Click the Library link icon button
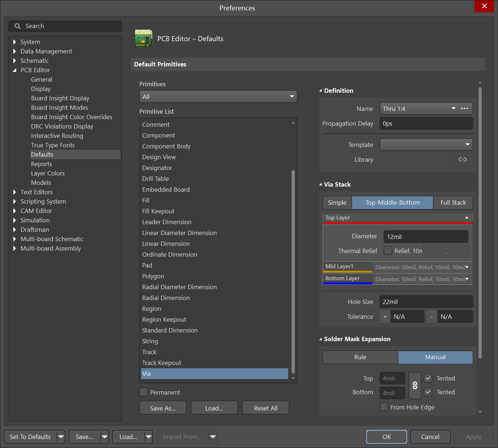 click(x=462, y=160)
